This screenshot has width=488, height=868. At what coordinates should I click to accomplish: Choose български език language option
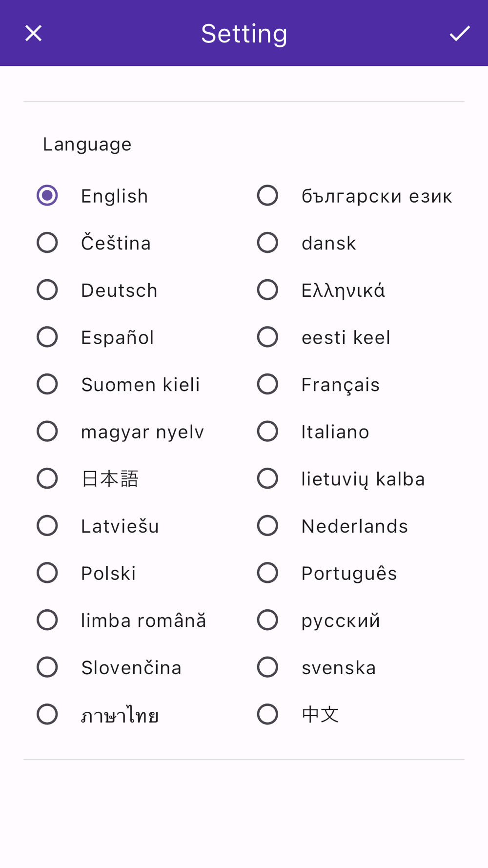tap(267, 196)
